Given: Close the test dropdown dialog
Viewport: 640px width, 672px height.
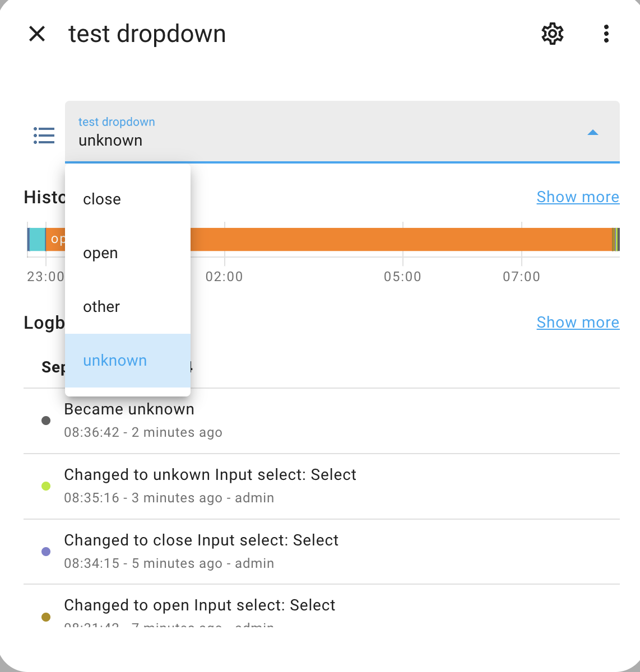Looking at the screenshot, I should [x=37, y=34].
